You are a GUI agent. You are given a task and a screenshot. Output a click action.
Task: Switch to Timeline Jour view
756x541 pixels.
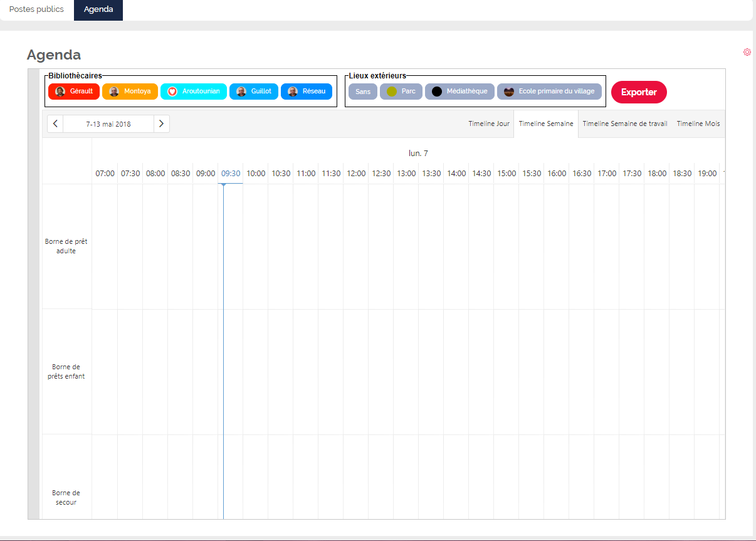point(489,124)
